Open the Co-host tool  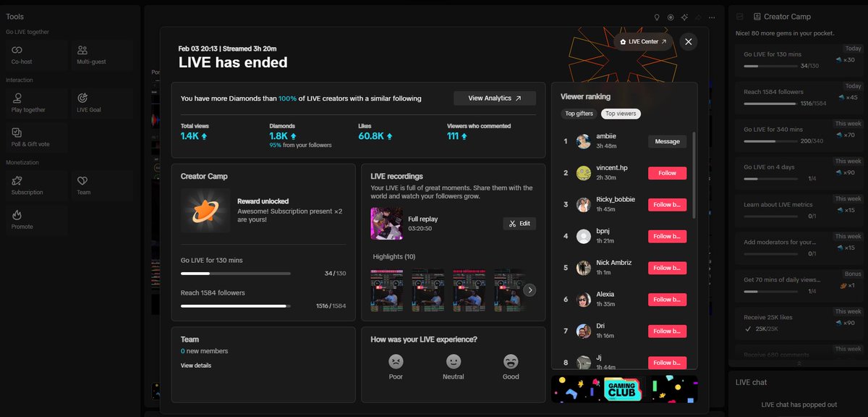[35, 54]
